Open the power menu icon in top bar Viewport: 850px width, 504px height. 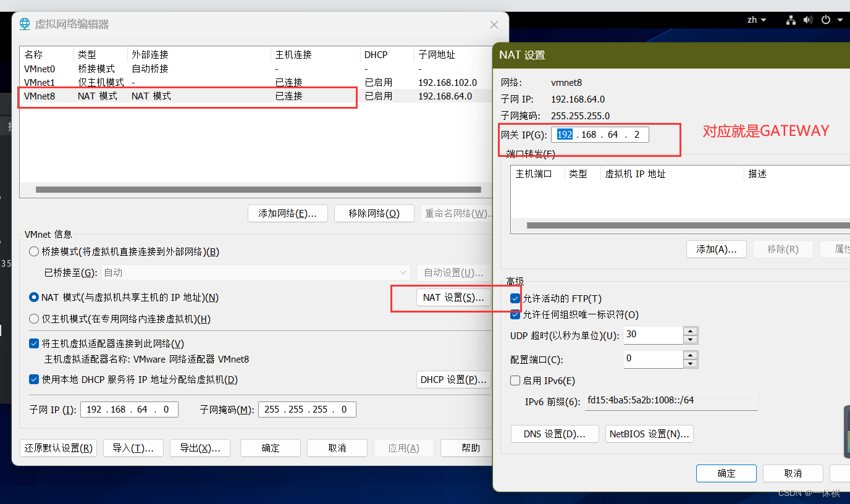click(x=826, y=20)
